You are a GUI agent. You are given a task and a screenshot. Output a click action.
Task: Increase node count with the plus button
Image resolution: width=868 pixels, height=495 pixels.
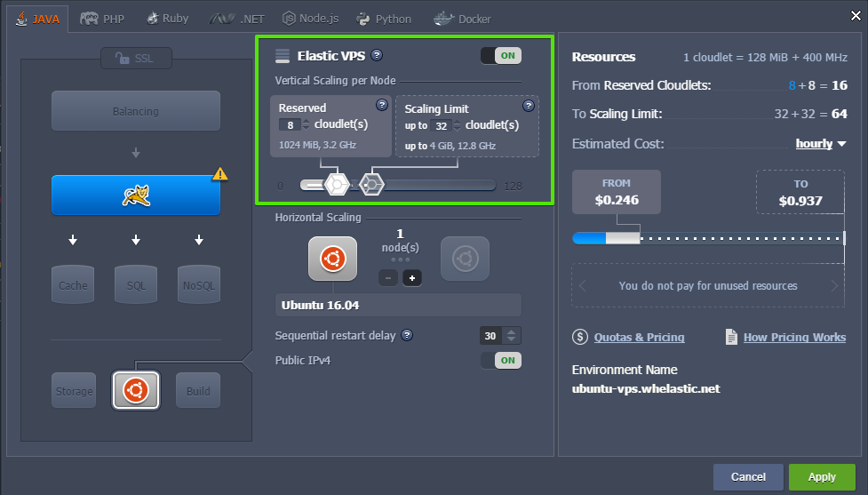click(x=410, y=278)
